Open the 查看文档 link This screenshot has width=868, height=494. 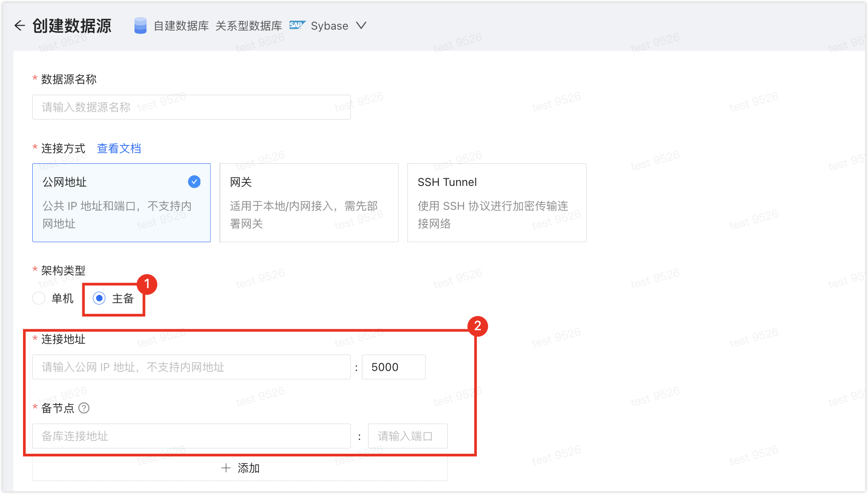coord(119,148)
